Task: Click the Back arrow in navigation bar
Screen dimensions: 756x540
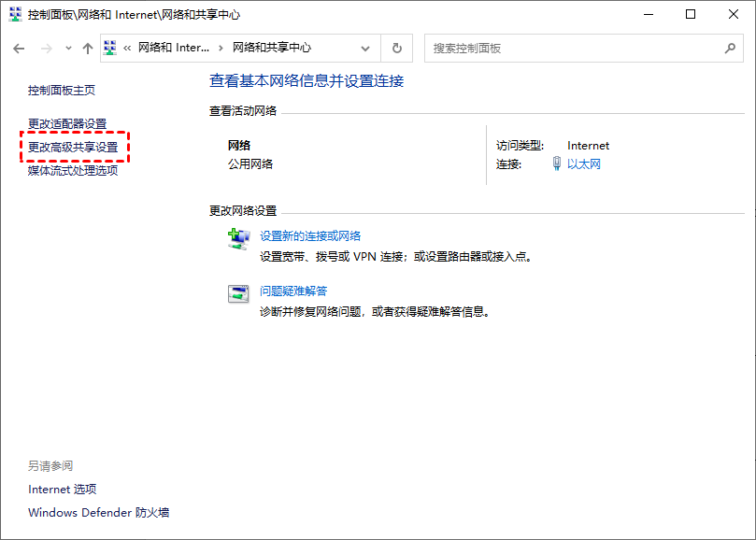Action: pos(19,49)
